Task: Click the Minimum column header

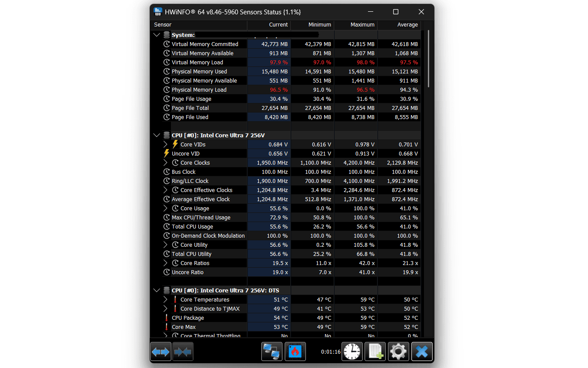Action: pos(312,25)
